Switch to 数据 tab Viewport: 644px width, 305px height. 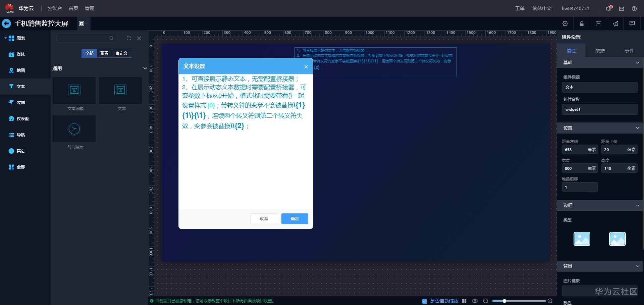click(x=600, y=51)
